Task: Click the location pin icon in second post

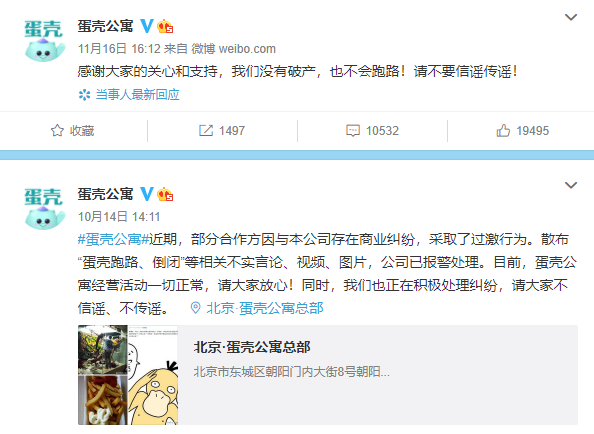Action: coord(195,308)
